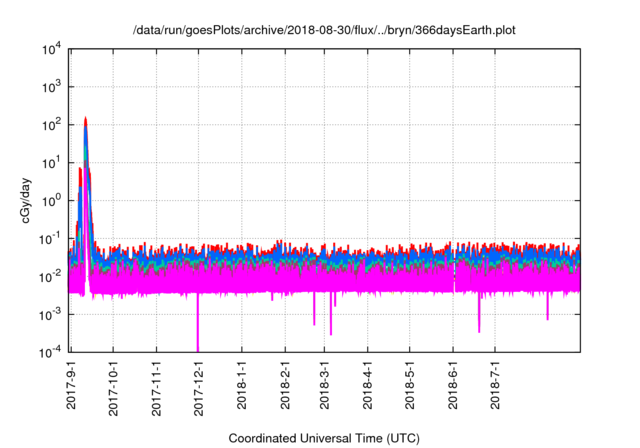Click the deep magenta dip near 2017-12-1
Screen dimensions: 640x448
[197, 335]
